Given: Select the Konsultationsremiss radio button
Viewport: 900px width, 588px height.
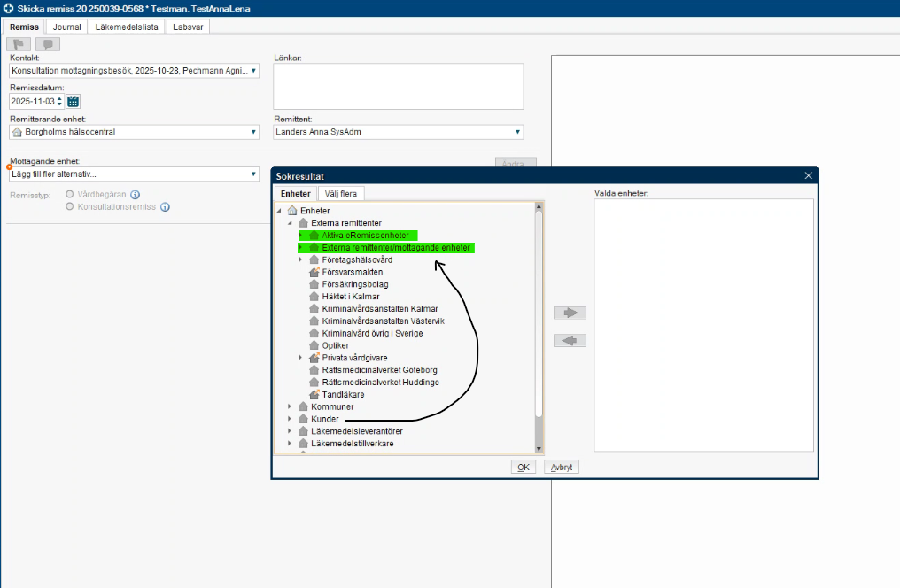Looking at the screenshot, I should 70,206.
